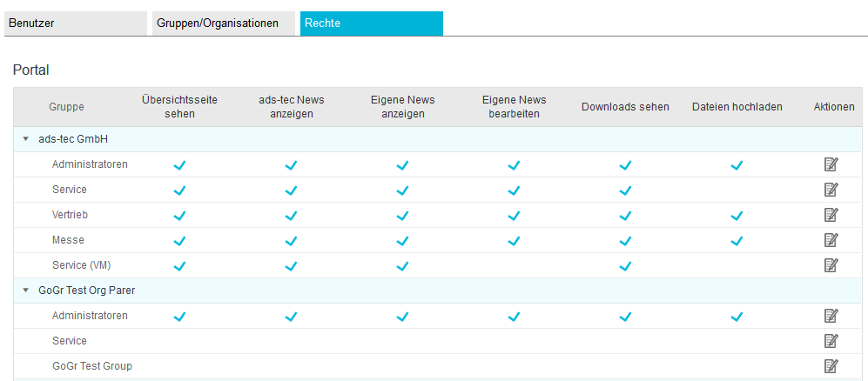Click Messe's Dateien hochladen checkmark
Screen dimensions: 868x381
(737, 241)
